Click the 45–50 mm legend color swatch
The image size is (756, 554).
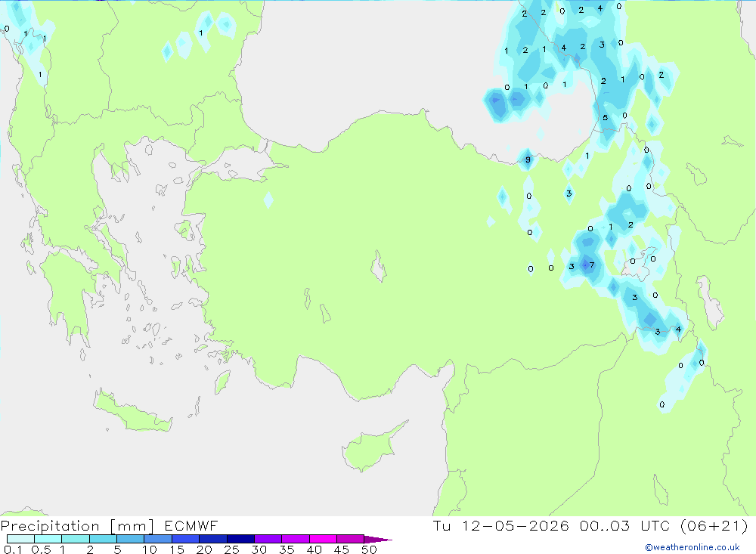pyautogui.click(x=351, y=539)
